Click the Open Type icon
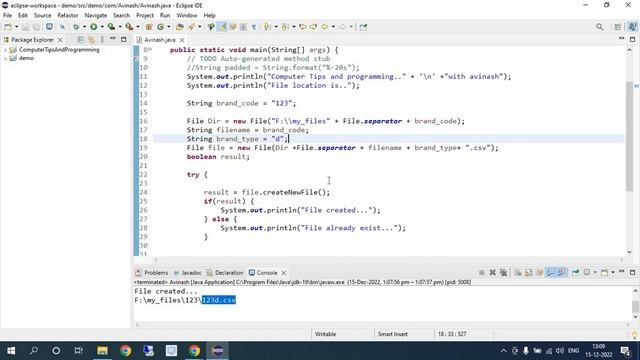 click(x=180, y=27)
